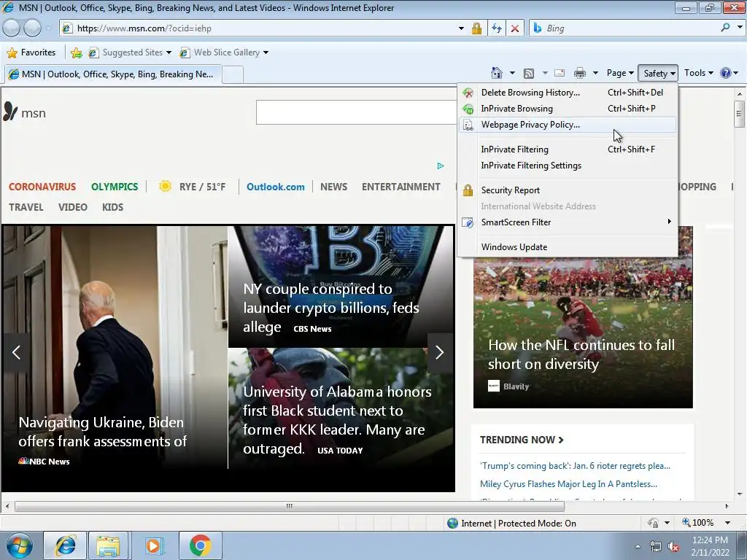Click the AdChoices triangle icon

pos(441,166)
